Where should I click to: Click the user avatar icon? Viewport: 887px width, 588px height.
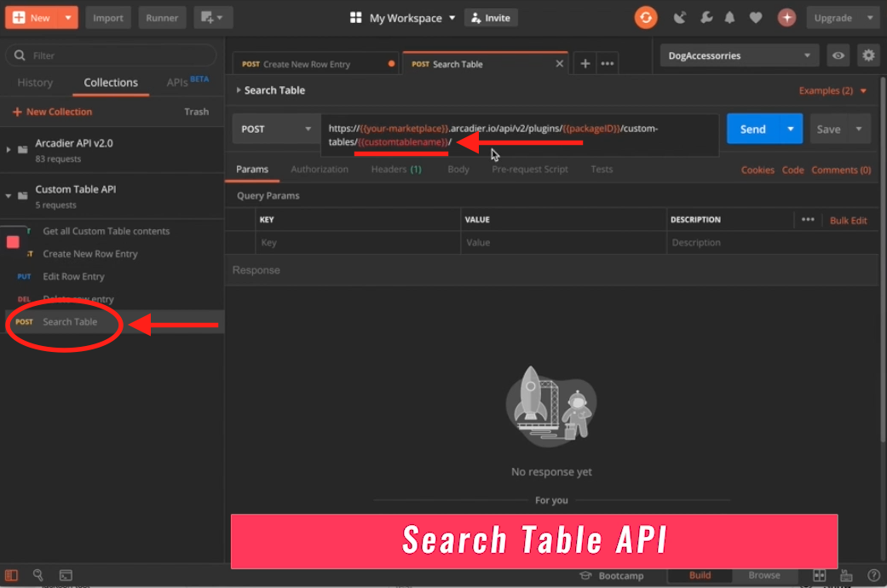(786, 18)
